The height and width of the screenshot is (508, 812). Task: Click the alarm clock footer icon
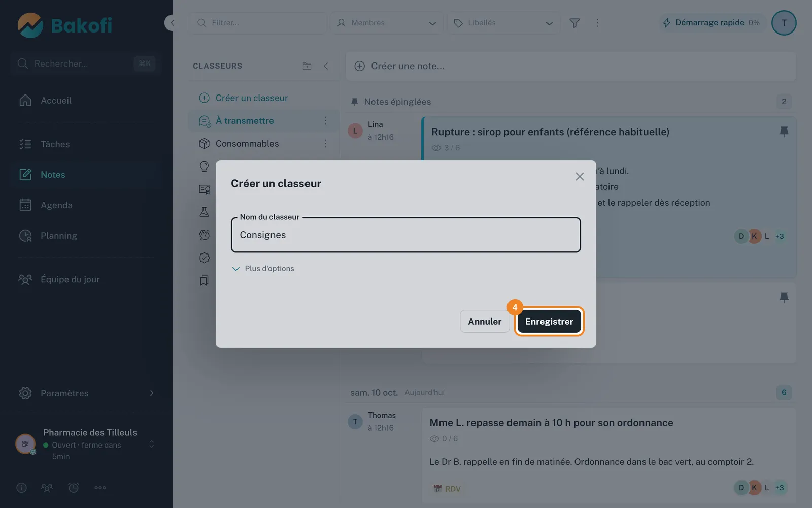tap(74, 488)
